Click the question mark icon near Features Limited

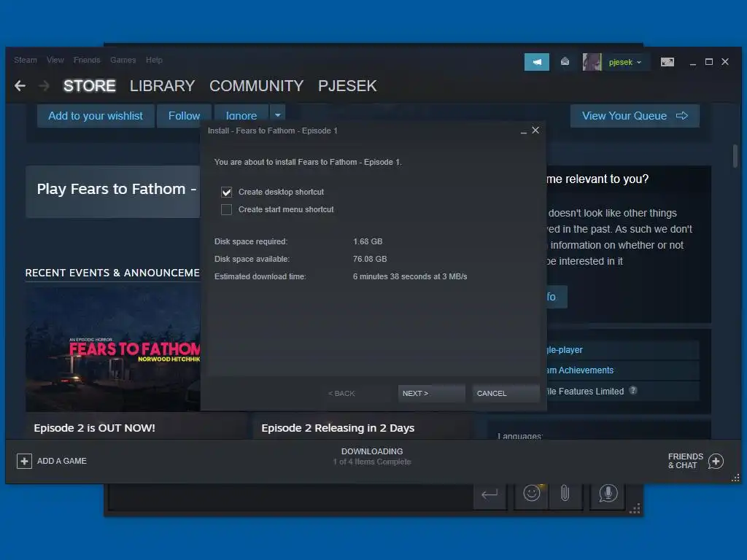point(632,391)
